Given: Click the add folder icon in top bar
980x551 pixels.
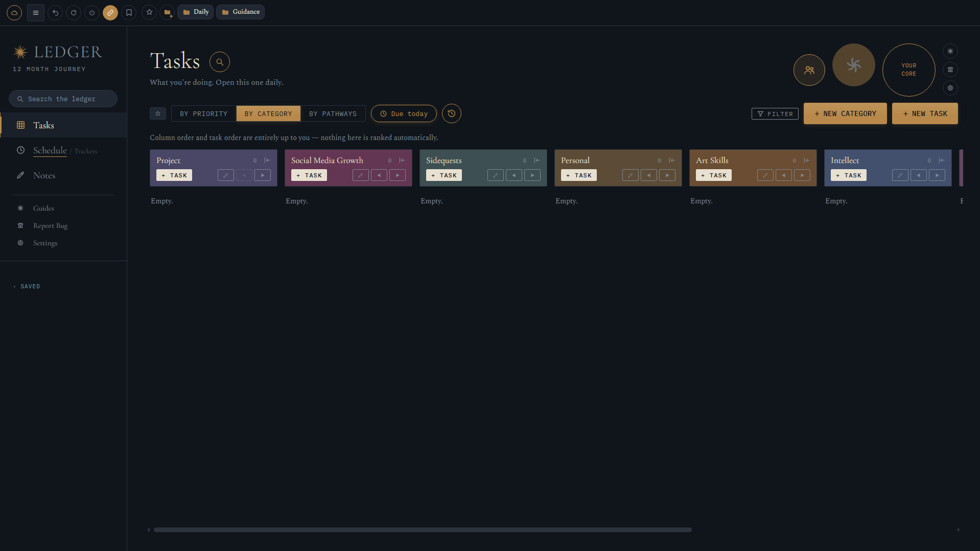Looking at the screenshot, I should click(x=168, y=12).
